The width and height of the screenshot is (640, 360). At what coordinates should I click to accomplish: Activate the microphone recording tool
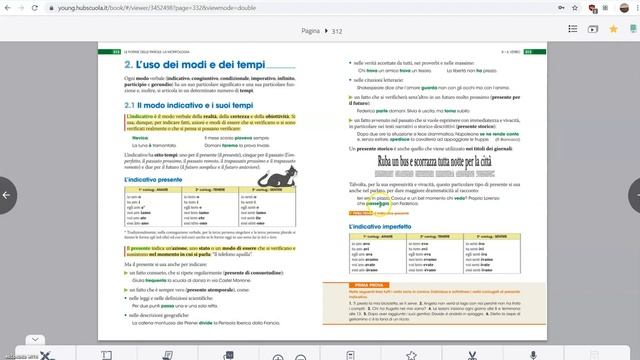click(x=533, y=356)
